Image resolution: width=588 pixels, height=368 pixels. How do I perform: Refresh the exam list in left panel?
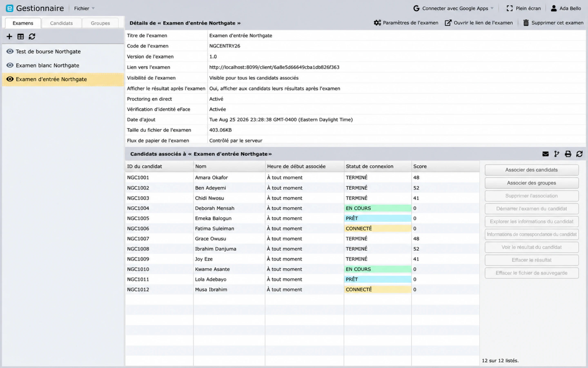tap(32, 37)
